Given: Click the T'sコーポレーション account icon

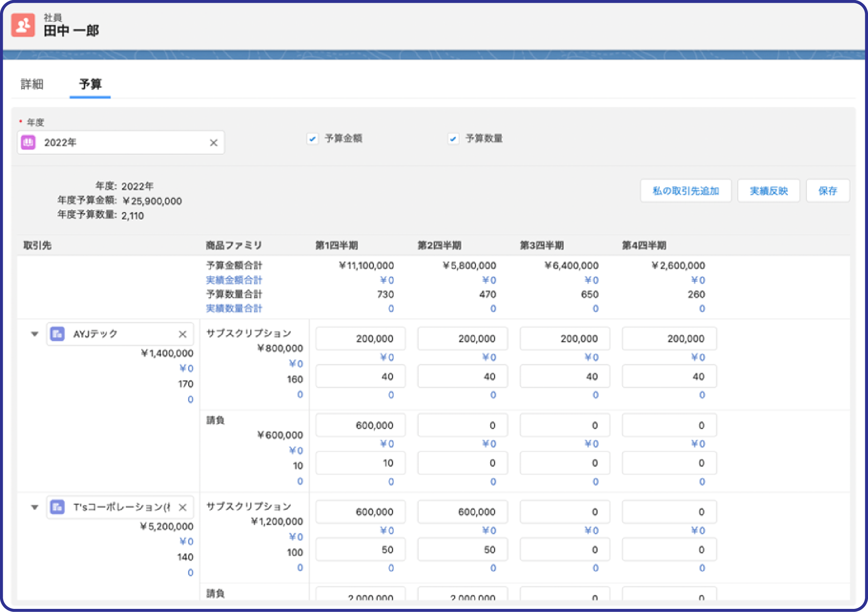Looking at the screenshot, I should click(x=57, y=507).
